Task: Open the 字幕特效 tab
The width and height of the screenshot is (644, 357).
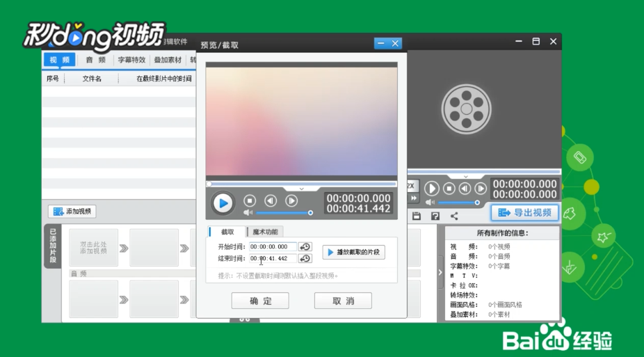Action: pyautogui.click(x=131, y=60)
